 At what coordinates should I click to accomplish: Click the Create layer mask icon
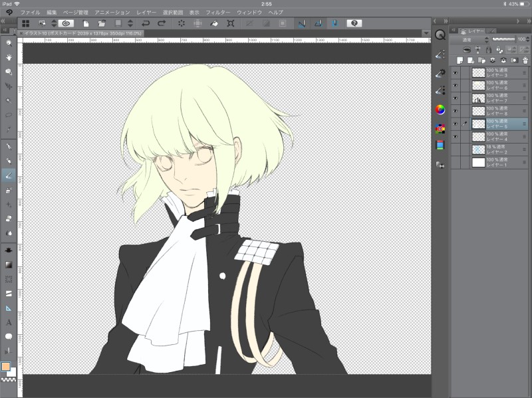(514, 60)
